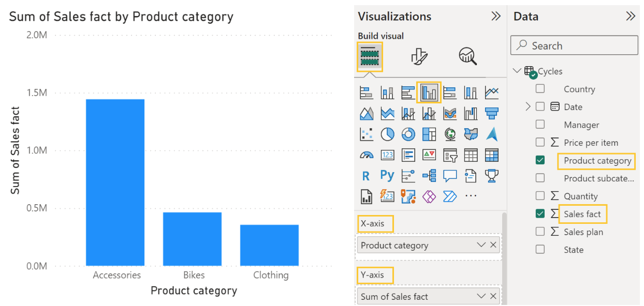Expand the Date hierarchy
The width and height of the screenshot is (644, 306).
pos(528,107)
